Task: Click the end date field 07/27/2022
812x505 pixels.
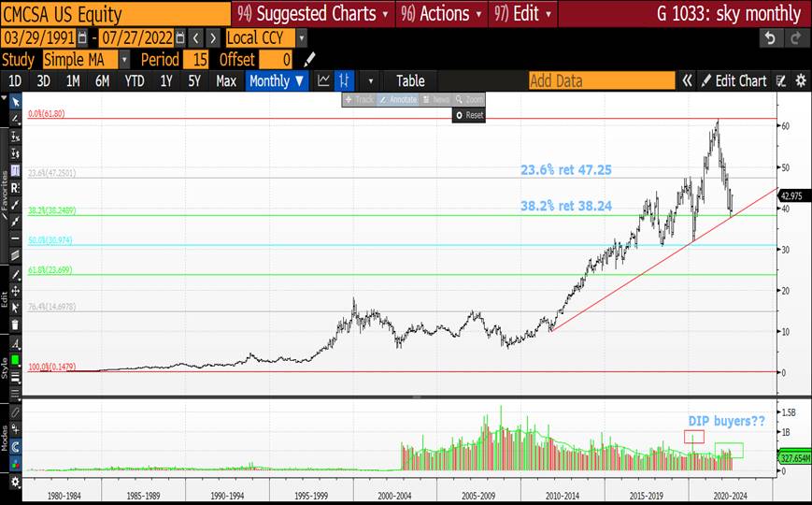Action: click(136, 37)
